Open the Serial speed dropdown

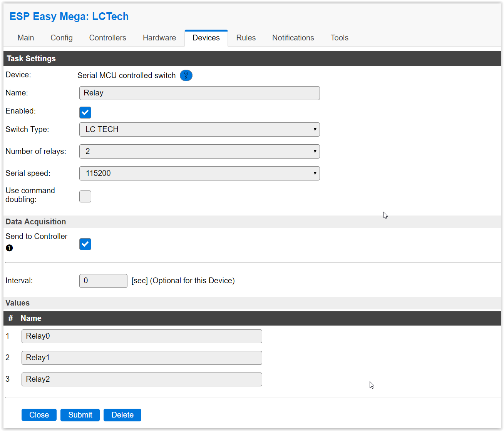pos(199,173)
